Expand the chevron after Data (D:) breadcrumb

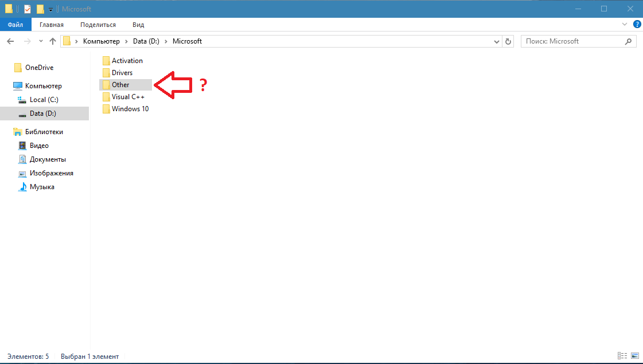(166, 41)
